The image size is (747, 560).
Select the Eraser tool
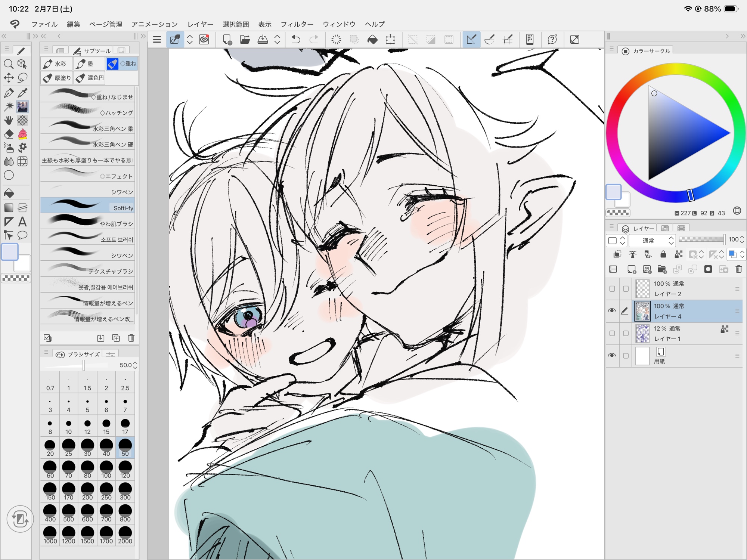point(9,134)
